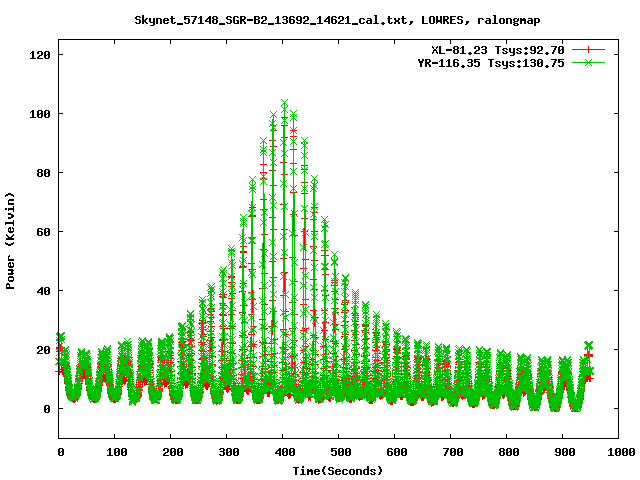Click the Time(Seconds) x-axis label
Viewport: 640px width, 480px height.
click(x=338, y=471)
